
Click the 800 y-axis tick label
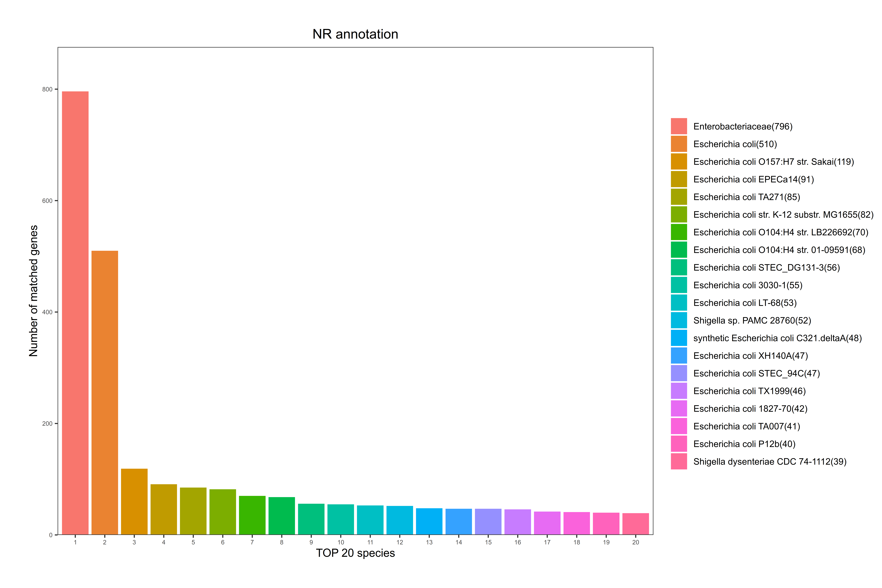(x=47, y=89)
